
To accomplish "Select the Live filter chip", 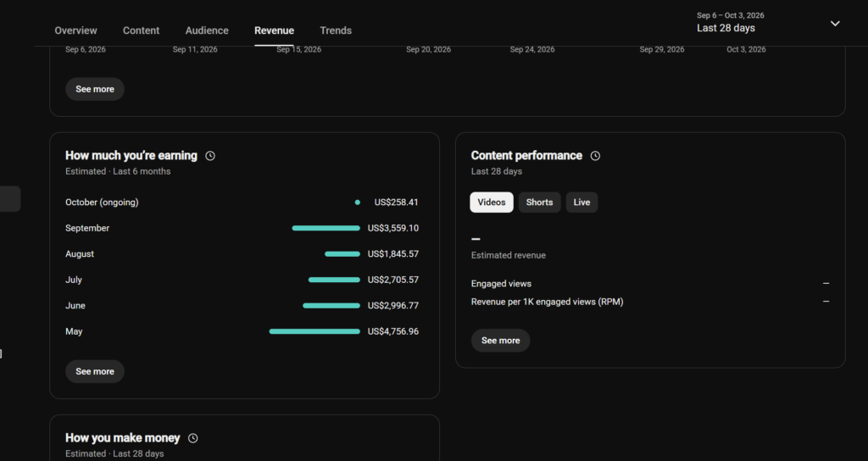I will click(581, 203).
